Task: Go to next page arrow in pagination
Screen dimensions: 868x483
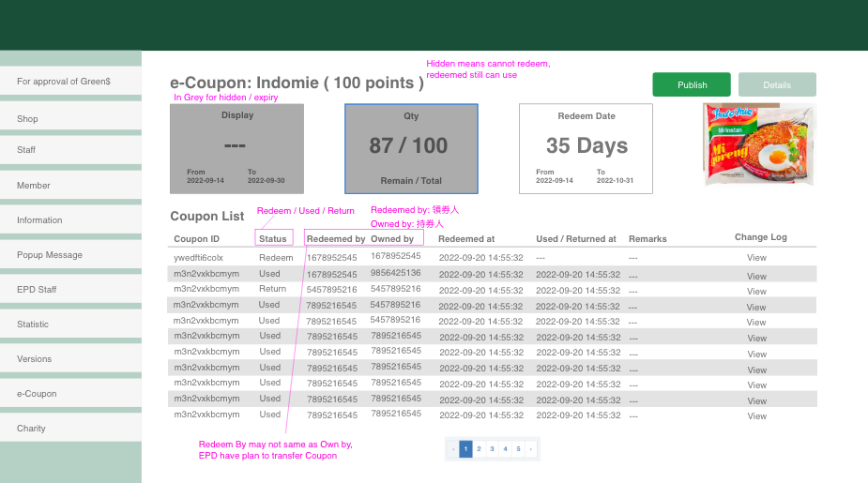Action: (x=531, y=449)
